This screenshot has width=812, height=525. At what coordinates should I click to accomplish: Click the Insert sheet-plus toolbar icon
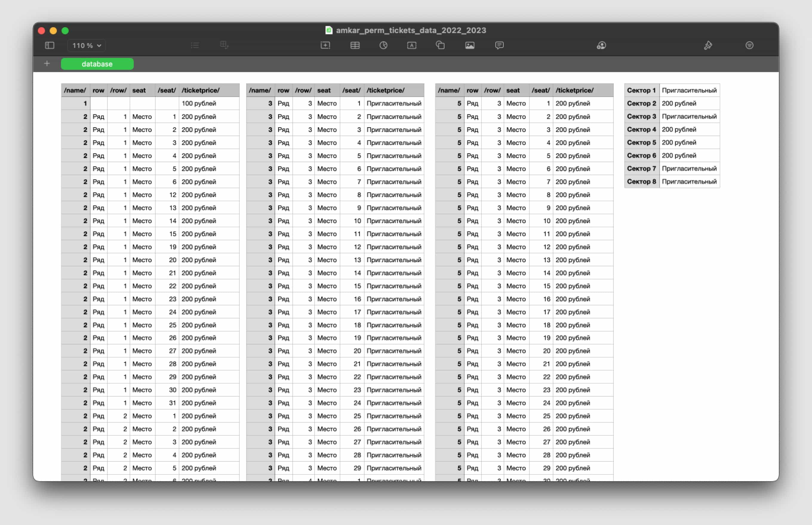point(325,45)
